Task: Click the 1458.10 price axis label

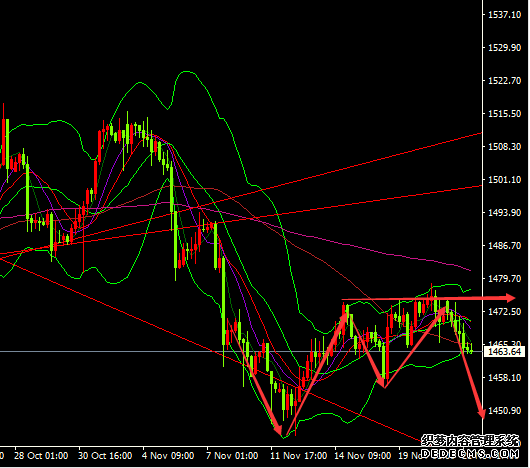Action: pyautogui.click(x=505, y=378)
